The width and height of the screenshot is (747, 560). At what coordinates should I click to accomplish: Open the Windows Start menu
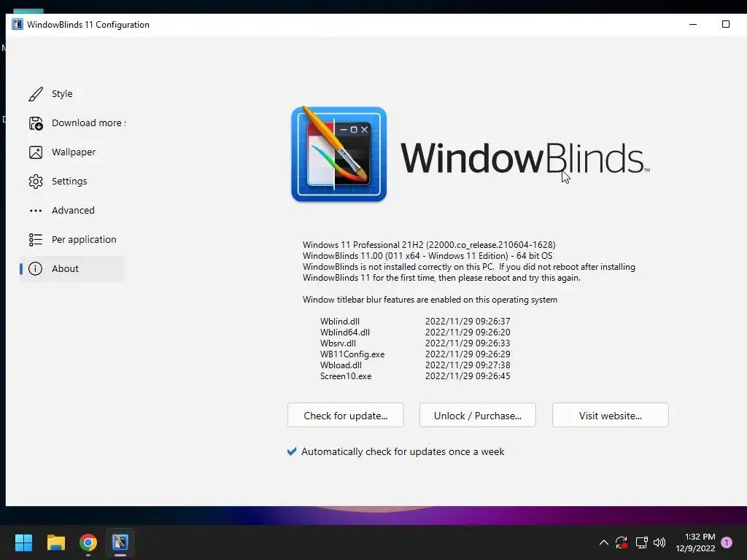click(x=23, y=542)
